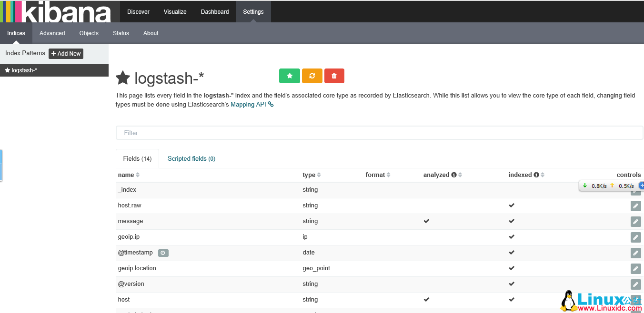This screenshot has width=644, height=313.
Task: Switch to the Discover tab
Action: coord(138,11)
